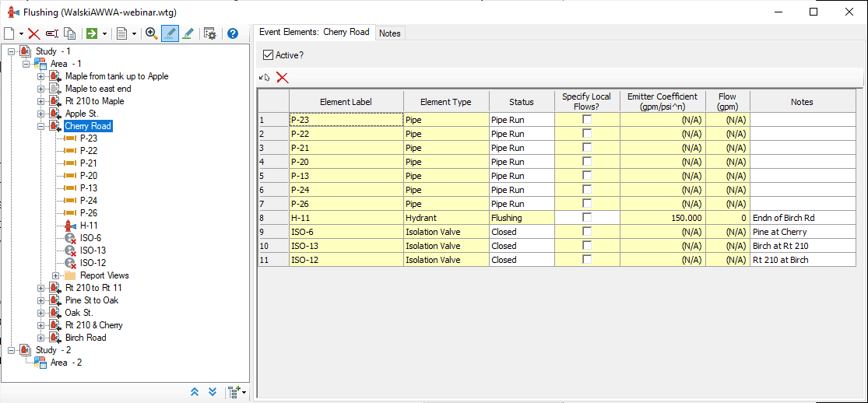Click the red X icon above the table
This screenshot has width=868, height=403.
pos(283,78)
